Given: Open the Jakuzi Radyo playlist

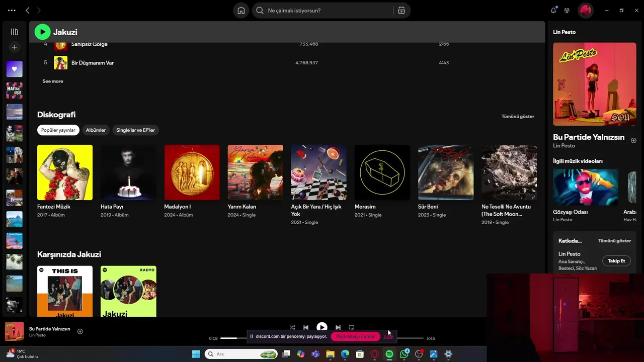Looking at the screenshot, I should click(x=128, y=291).
